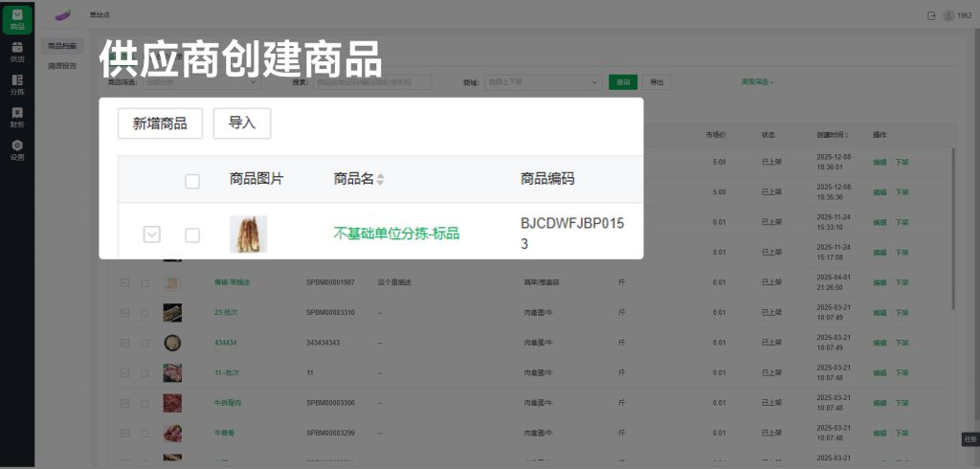The height and width of the screenshot is (469, 980).
Task: Open the 商城 上下架 status dropdown
Action: pos(543,82)
